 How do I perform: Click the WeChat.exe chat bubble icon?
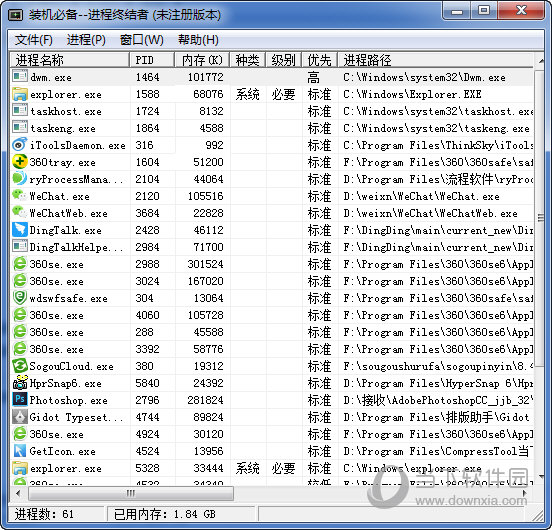pos(20,196)
